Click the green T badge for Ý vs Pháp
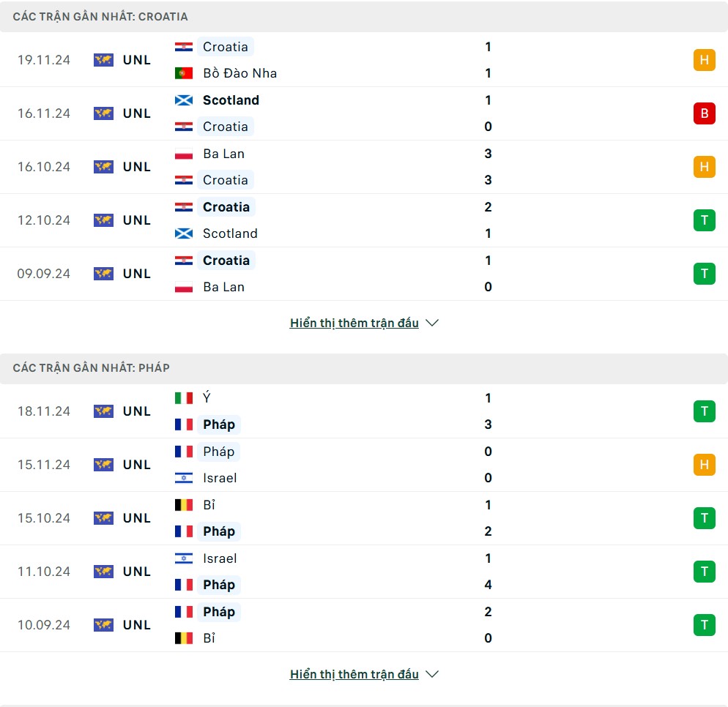This screenshot has width=728, height=707. tap(705, 411)
